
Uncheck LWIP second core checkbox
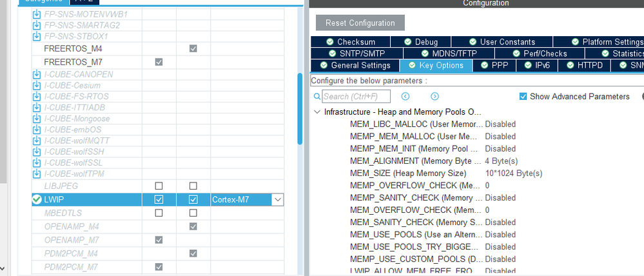[193, 200]
